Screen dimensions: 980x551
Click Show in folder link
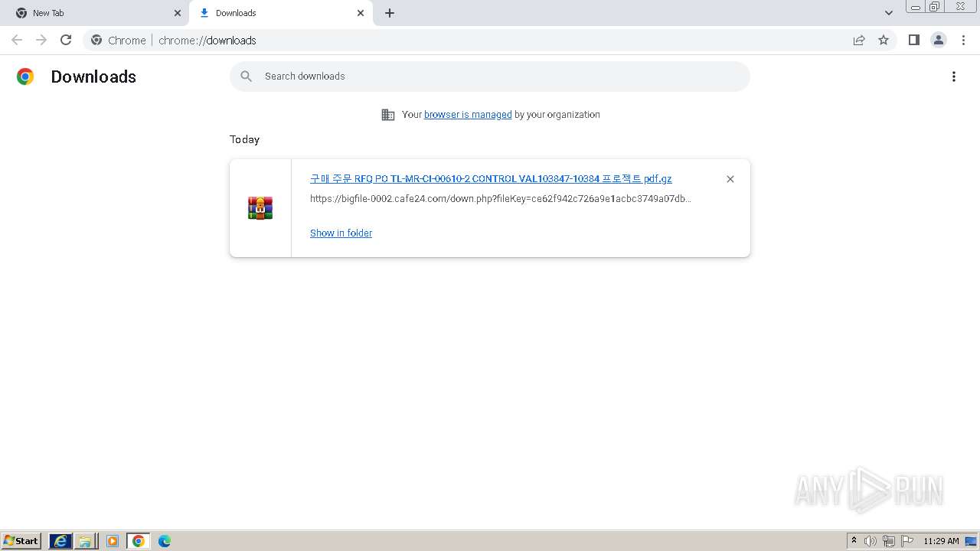(x=341, y=233)
